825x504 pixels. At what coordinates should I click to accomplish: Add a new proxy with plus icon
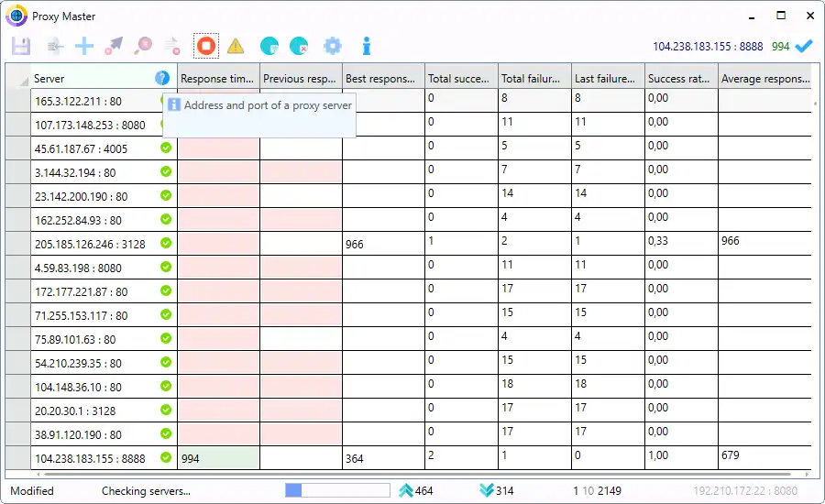click(x=84, y=47)
